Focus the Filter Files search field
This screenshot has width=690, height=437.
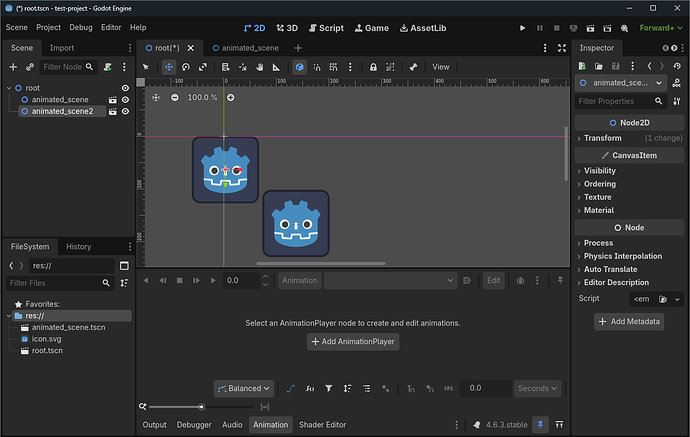pos(60,283)
